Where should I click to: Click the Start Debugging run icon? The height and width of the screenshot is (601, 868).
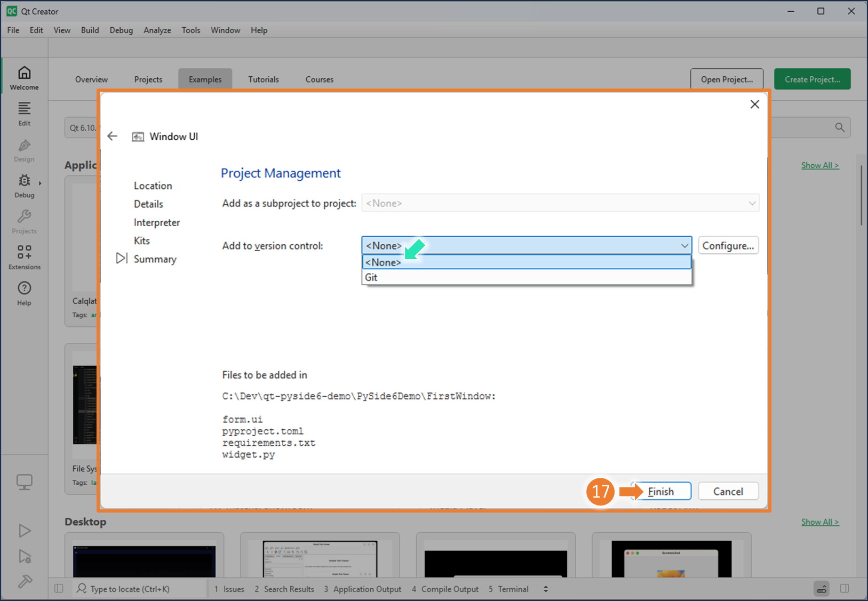point(25,556)
